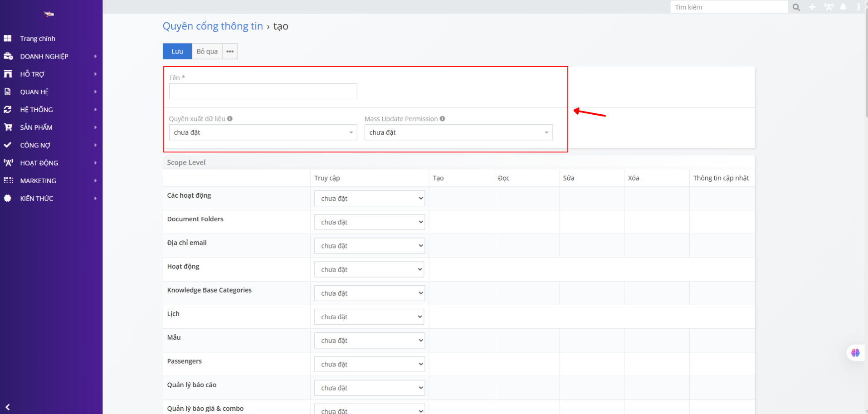
Task: Open the floating brain assistant icon
Action: [x=855, y=353]
